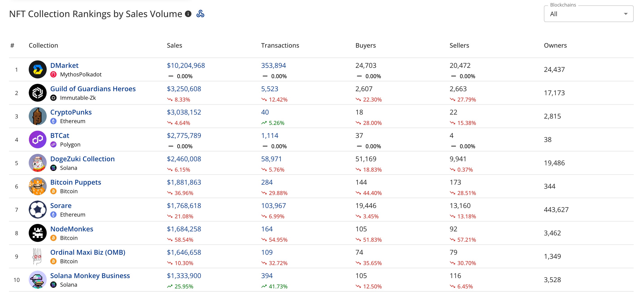Click the CryptoPunks avatar thumbnail
Image resolution: width=644 pixels, height=292 pixels.
point(37,116)
